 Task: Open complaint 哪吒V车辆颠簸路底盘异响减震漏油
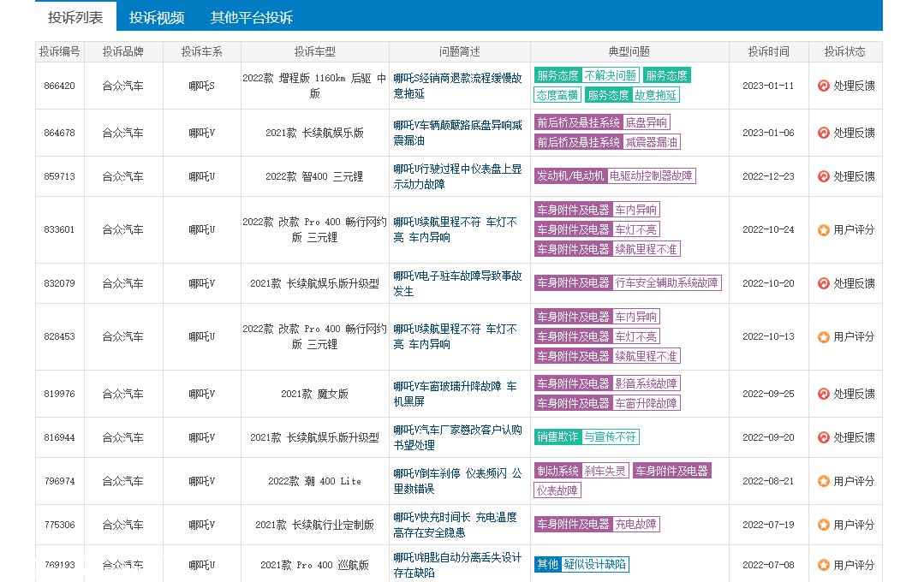coord(457,134)
